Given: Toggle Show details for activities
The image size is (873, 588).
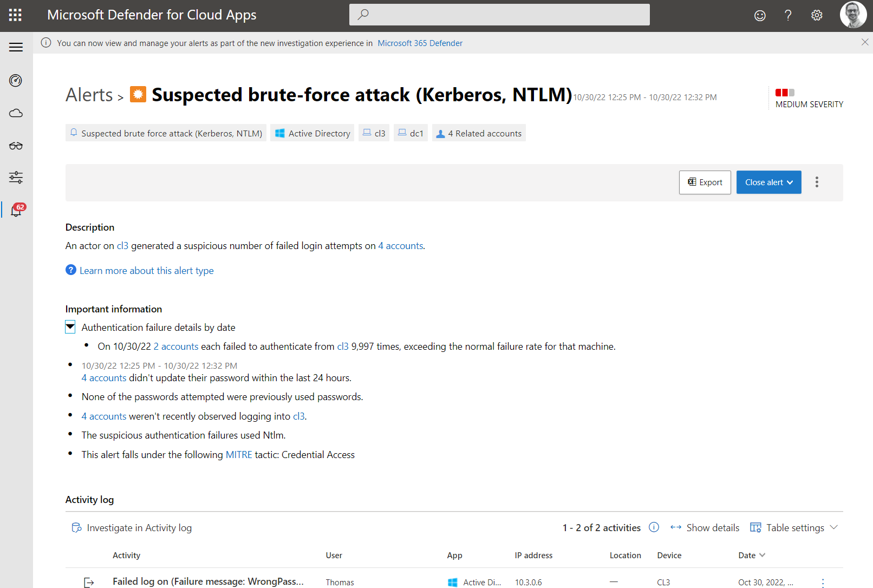Looking at the screenshot, I should click(705, 528).
